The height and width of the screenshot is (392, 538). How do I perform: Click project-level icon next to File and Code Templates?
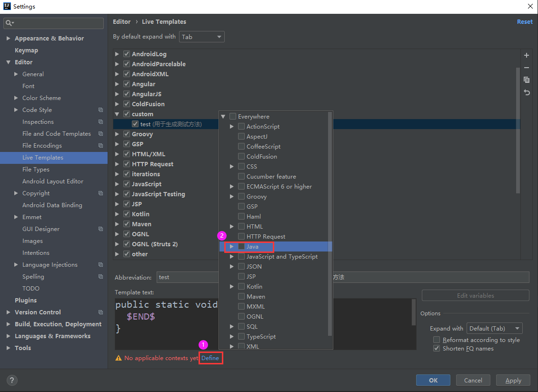(x=100, y=133)
